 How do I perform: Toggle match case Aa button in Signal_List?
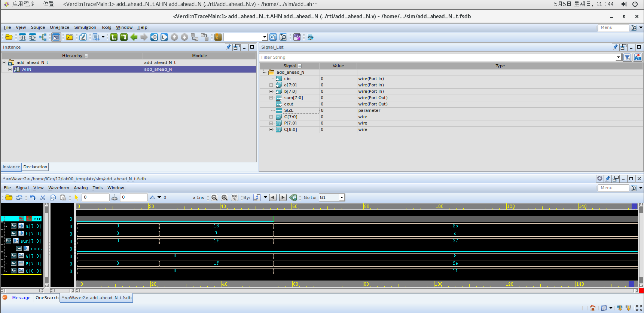(638, 57)
